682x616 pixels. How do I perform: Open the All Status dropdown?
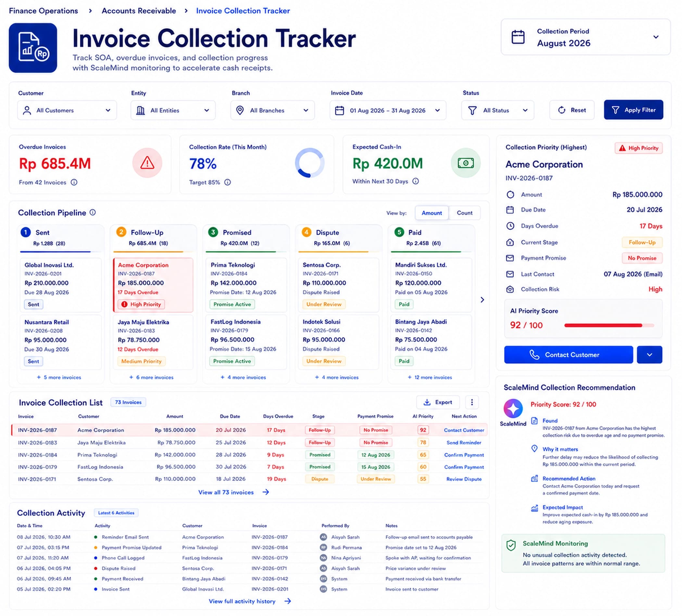pos(498,110)
